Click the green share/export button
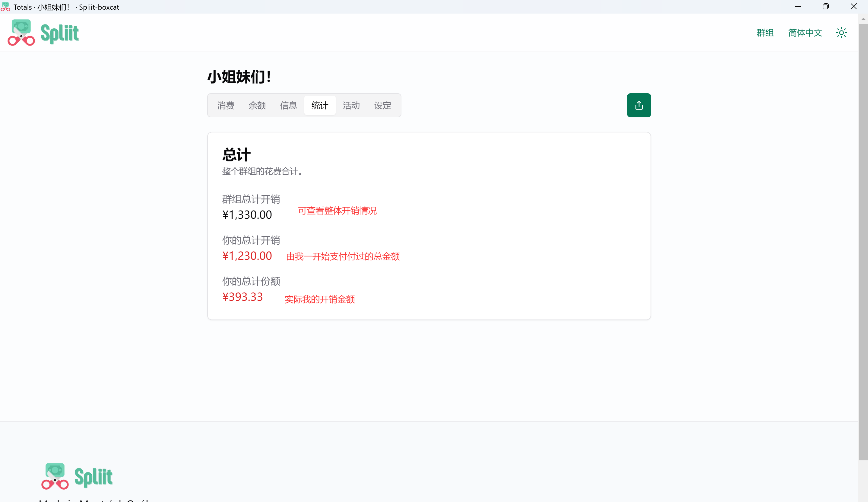The height and width of the screenshot is (502, 868). click(638, 105)
